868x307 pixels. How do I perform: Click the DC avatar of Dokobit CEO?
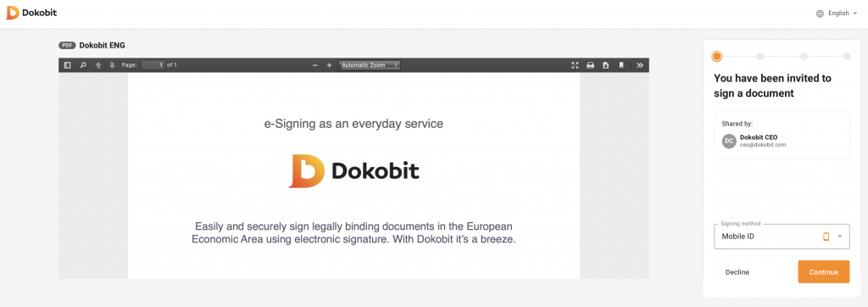(729, 142)
